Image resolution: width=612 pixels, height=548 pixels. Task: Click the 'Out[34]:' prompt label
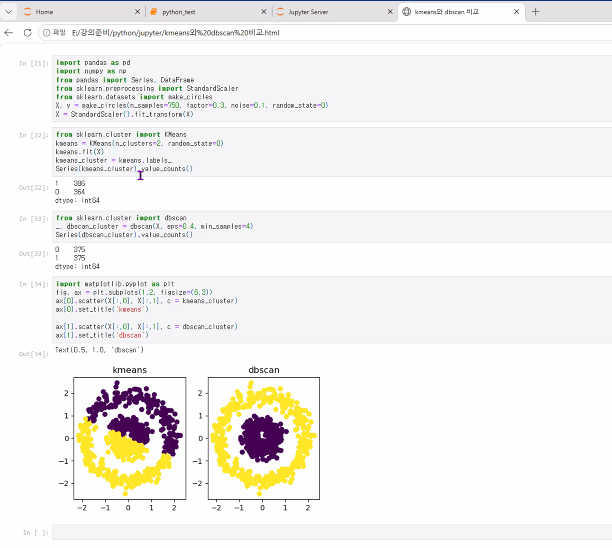(x=34, y=354)
